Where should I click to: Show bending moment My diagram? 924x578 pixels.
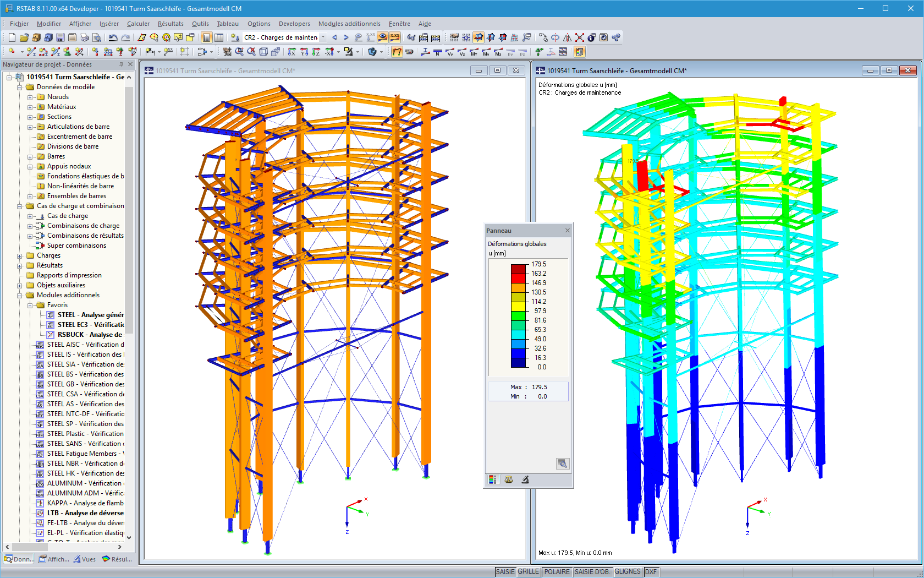486,52
